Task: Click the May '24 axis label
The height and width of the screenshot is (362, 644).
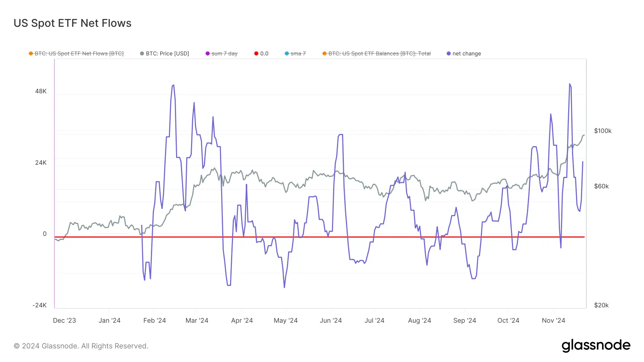Action: 286,321
